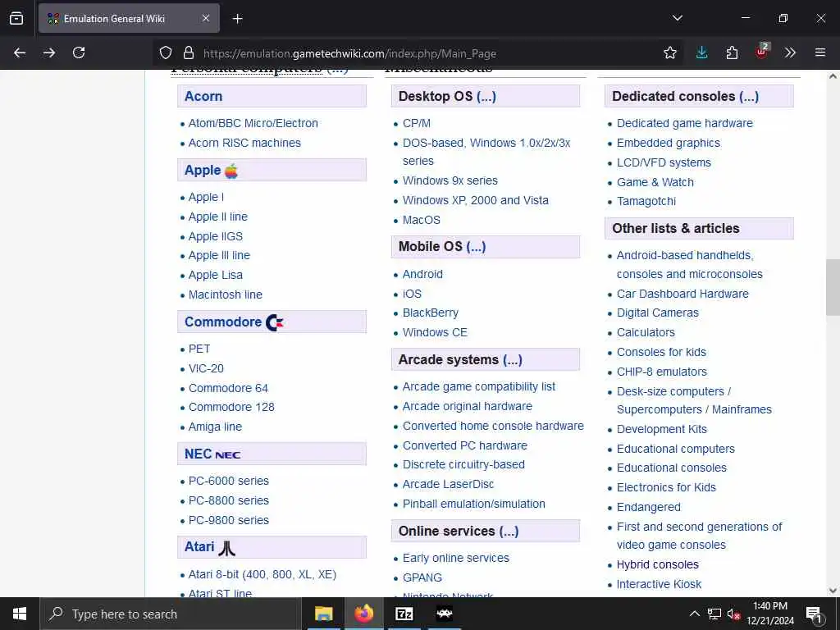Show hidden system tray icons

point(694,614)
